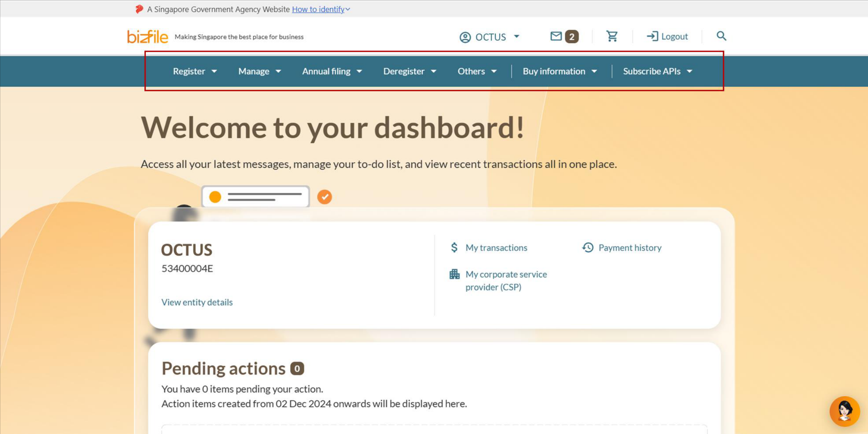Open the Others menu
The width and height of the screenshot is (868, 434).
click(477, 71)
